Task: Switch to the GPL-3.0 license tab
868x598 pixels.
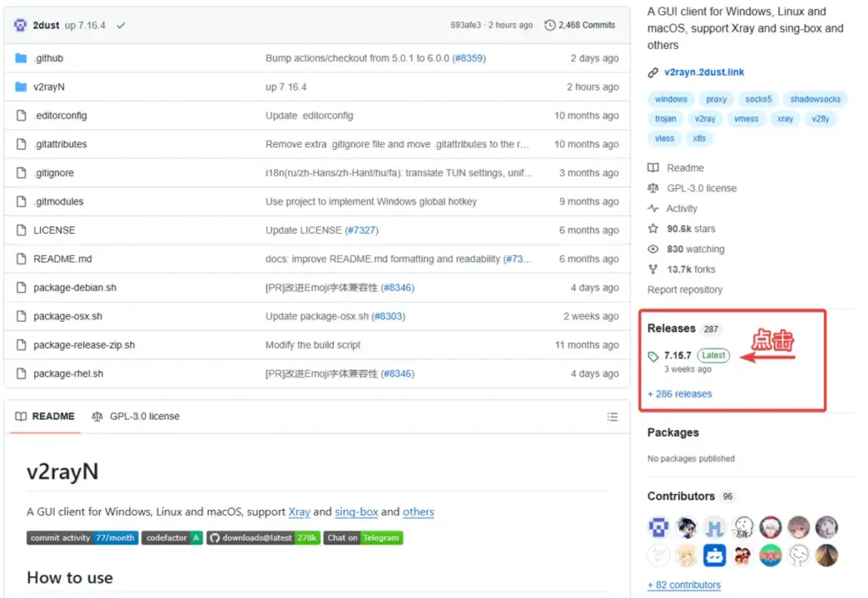Action: coord(136,417)
